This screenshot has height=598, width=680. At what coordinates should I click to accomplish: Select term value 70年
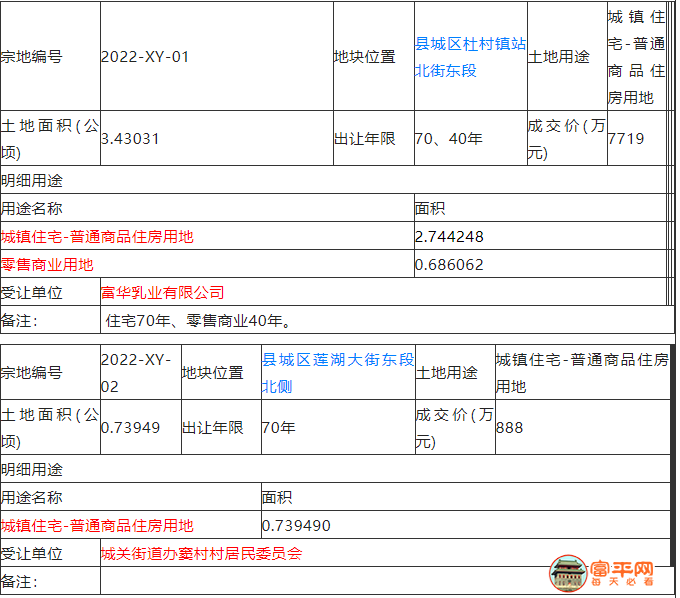click(278, 428)
